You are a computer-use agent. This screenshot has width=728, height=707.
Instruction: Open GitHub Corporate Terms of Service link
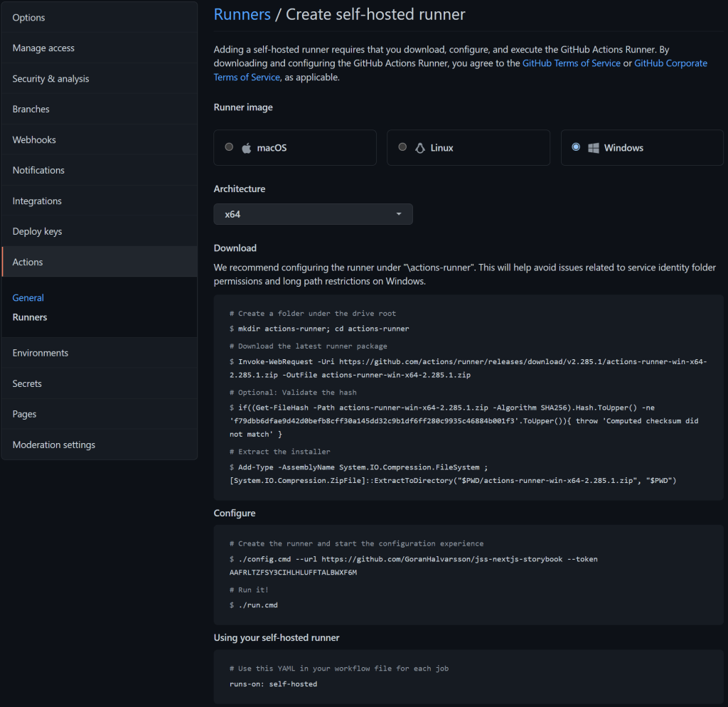click(670, 63)
